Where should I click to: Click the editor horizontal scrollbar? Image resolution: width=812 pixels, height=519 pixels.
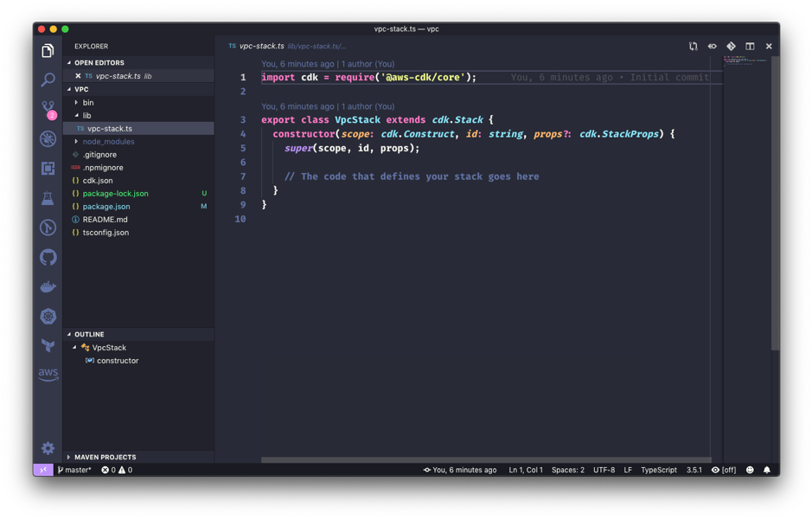486,460
